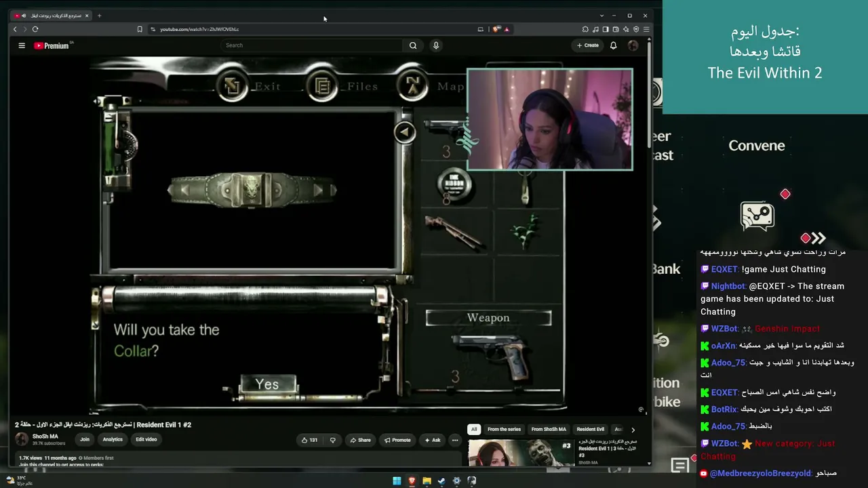
Task: Go back with the browser back arrow
Action: (15, 29)
